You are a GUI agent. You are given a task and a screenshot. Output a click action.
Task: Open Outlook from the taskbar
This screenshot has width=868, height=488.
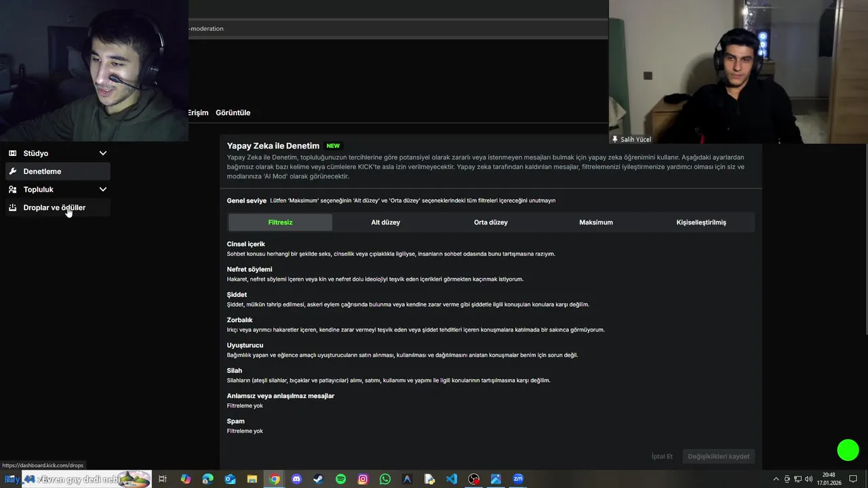(x=230, y=479)
